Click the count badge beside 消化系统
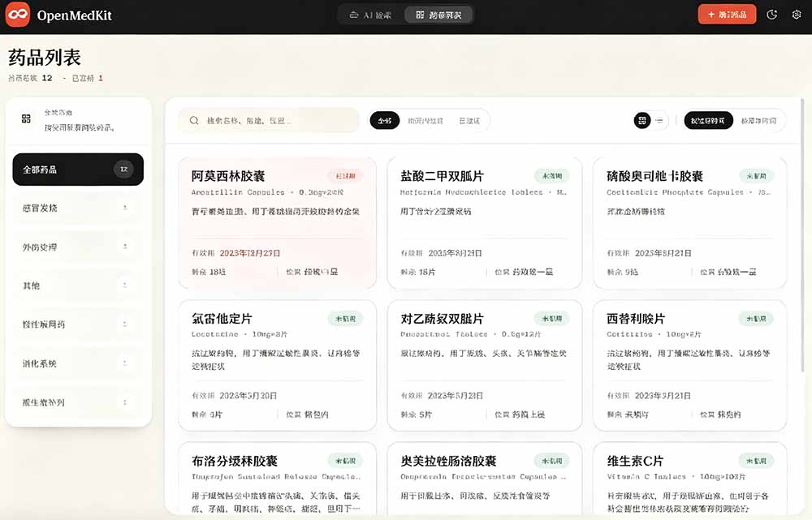 (125, 363)
